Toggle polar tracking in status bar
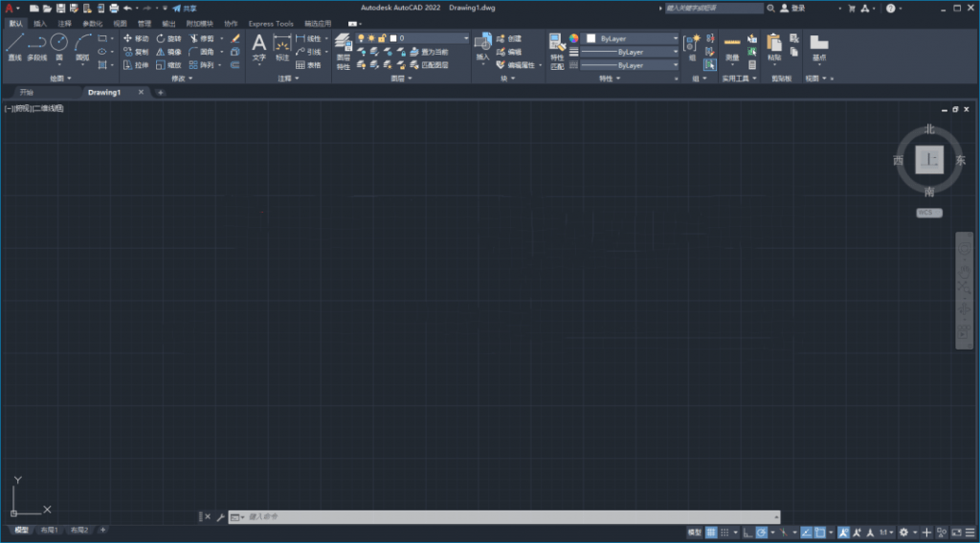The height and width of the screenshot is (543, 980). [762, 532]
